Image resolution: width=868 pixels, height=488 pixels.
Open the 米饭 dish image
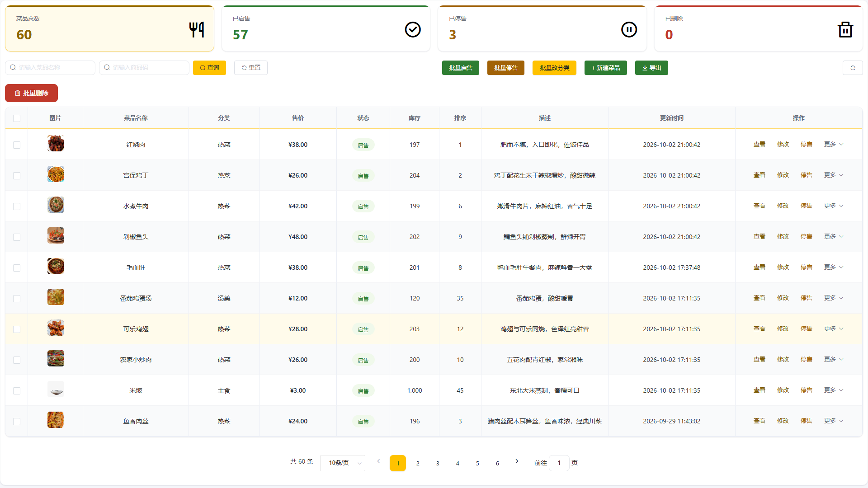(56, 389)
